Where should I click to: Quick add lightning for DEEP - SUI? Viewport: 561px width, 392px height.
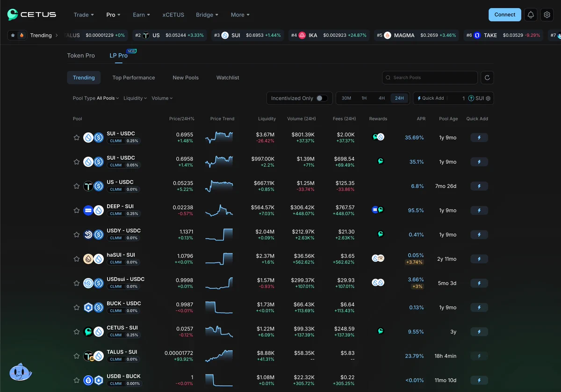pyautogui.click(x=479, y=210)
